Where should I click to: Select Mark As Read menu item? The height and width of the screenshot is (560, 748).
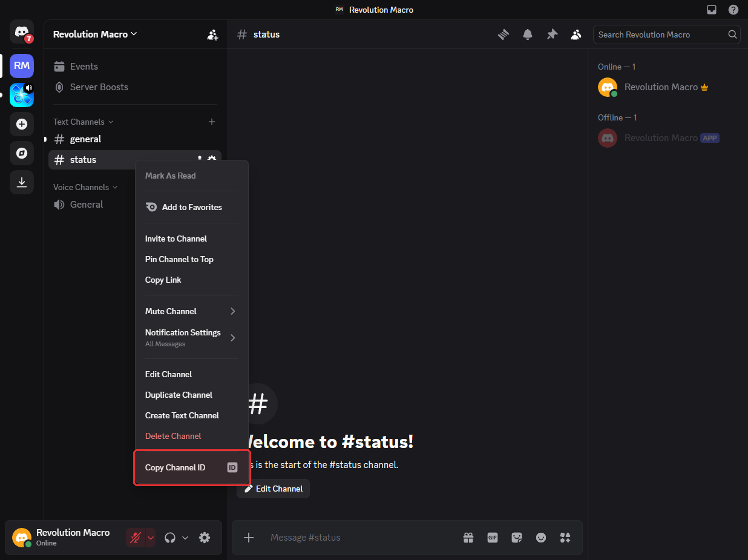coord(191,176)
